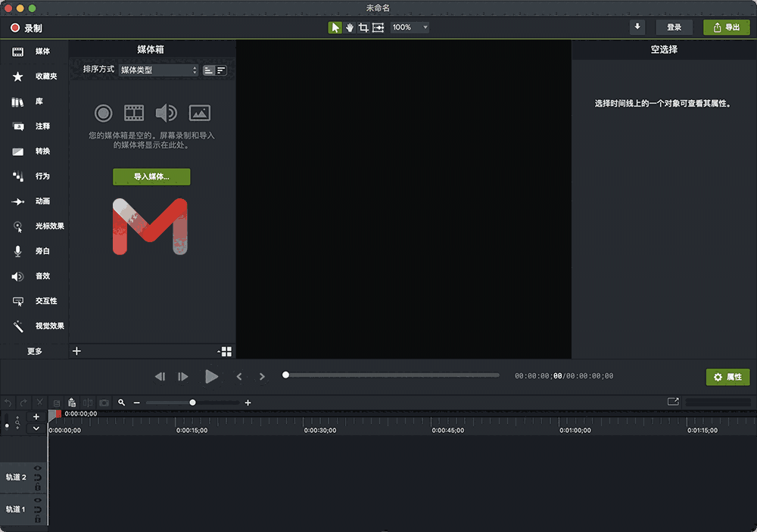Open the 媒体类型 sort dropdown
Screen dimensions: 757x532
157,70
